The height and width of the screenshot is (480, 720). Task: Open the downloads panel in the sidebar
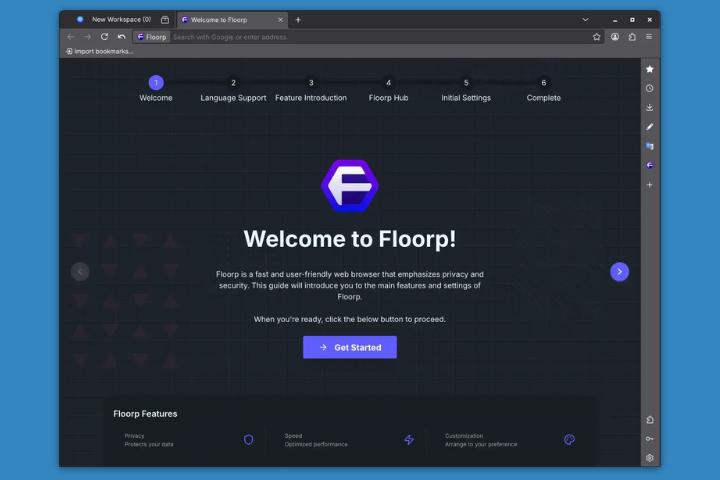pos(649,107)
